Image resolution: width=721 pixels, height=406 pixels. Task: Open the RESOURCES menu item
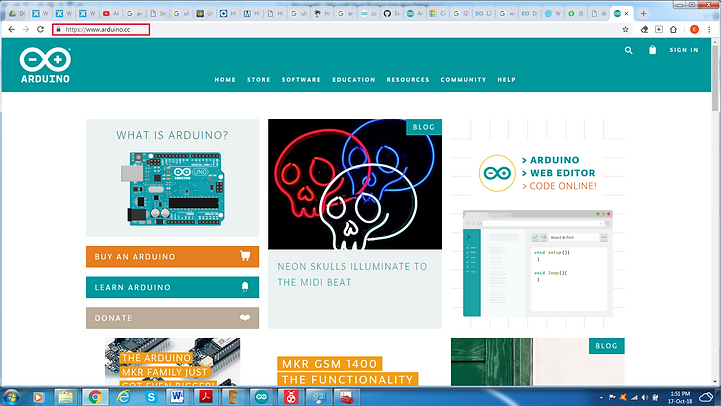tap(408, 80)
